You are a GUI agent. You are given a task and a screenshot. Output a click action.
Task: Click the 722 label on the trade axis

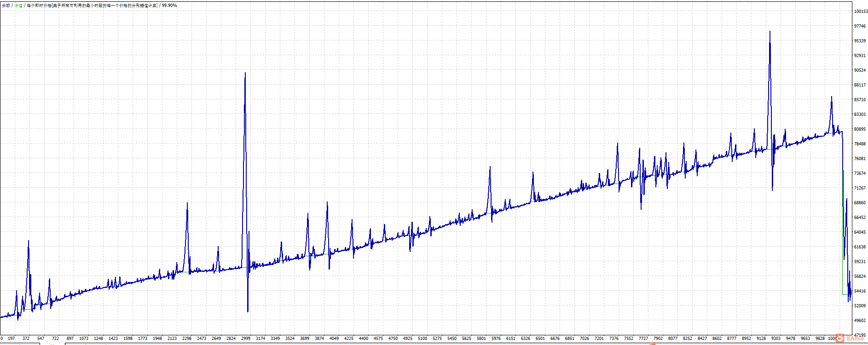click(x=56, y=339)
